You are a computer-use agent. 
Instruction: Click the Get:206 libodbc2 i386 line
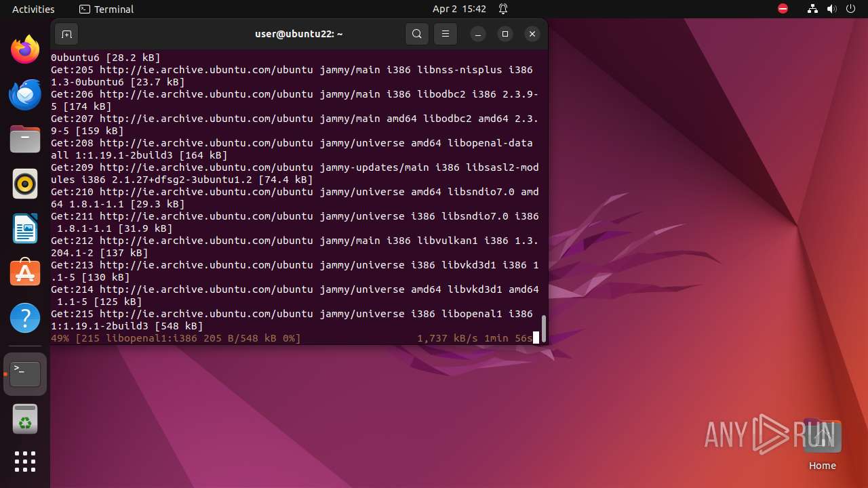(x=294, y=100)
